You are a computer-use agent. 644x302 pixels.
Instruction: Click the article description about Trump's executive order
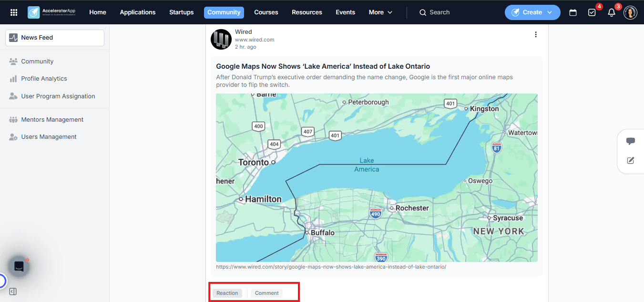point(365,81)
